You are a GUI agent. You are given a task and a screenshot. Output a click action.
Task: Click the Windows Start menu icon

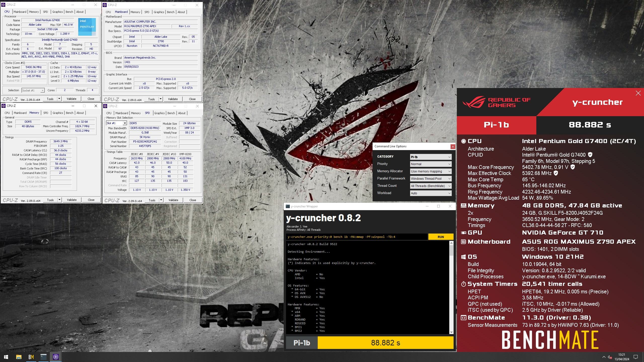pos(6,357)
